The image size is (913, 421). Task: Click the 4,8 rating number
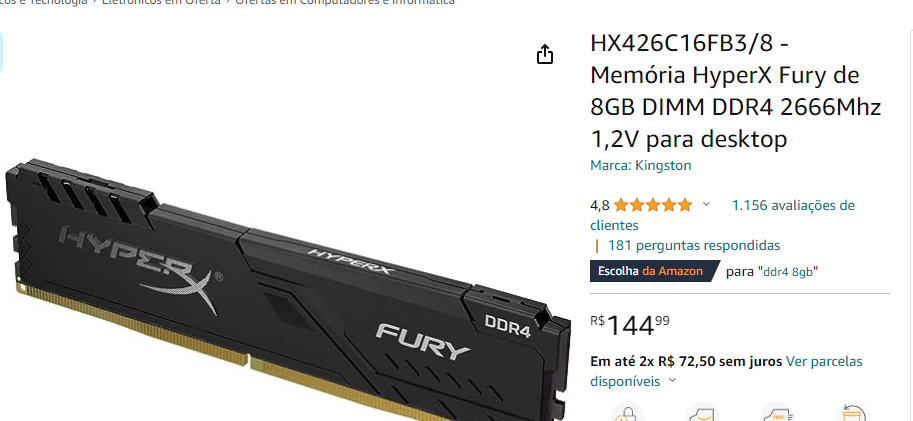click(600, 205)
